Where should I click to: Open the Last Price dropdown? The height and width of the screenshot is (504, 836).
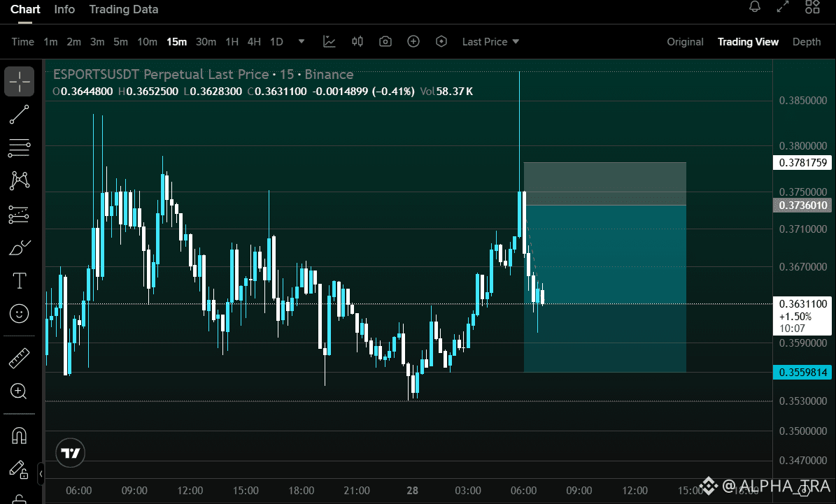point(490,41)
